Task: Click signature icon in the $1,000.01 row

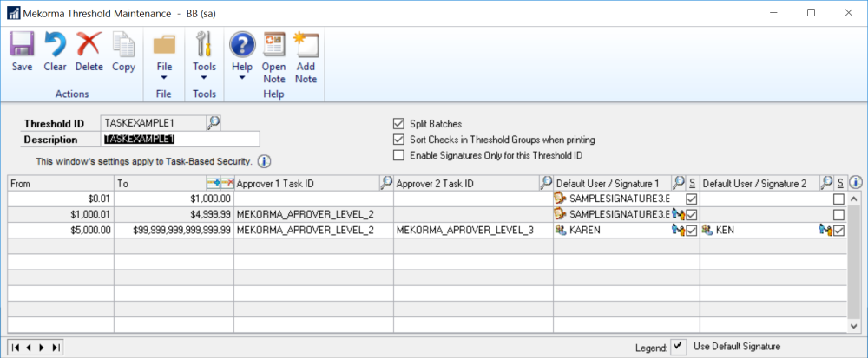Action: tap(561, 214)
